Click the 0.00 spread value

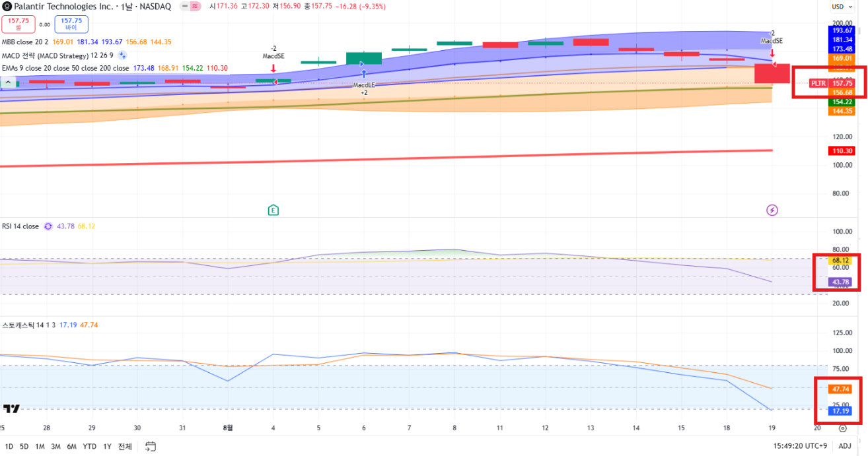coord(44,24)
